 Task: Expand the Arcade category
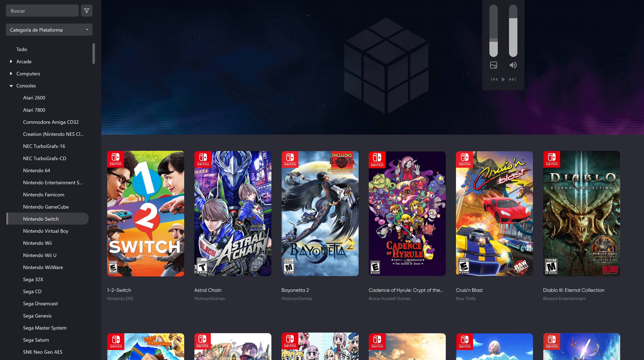click(11, 61)
